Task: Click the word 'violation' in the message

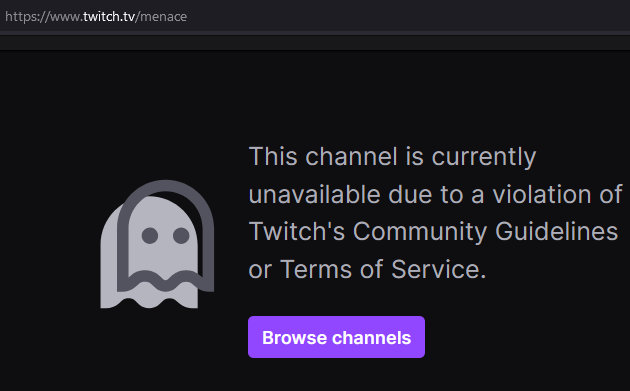Action: coord(542,195)
